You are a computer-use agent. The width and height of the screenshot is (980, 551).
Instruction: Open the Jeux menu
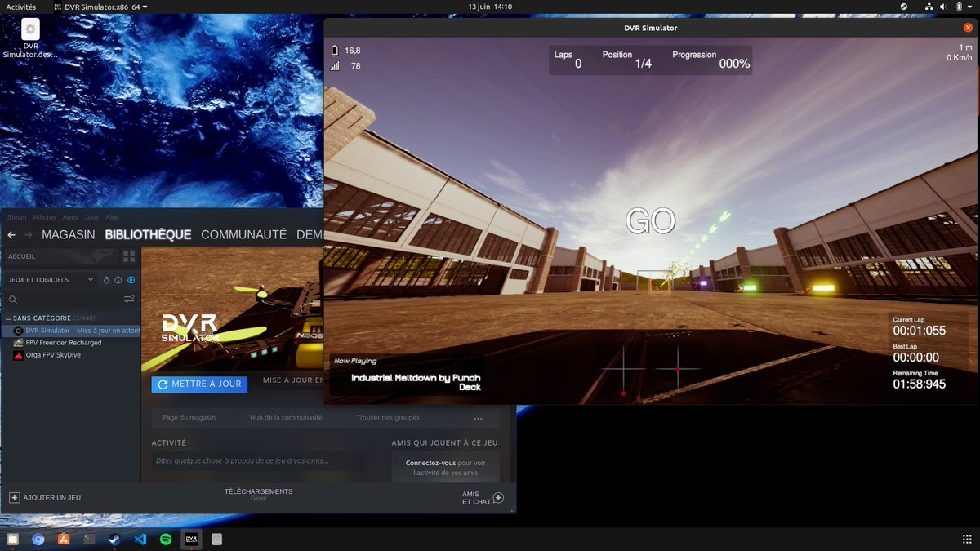pyautogui.click(x=91, y=217)
